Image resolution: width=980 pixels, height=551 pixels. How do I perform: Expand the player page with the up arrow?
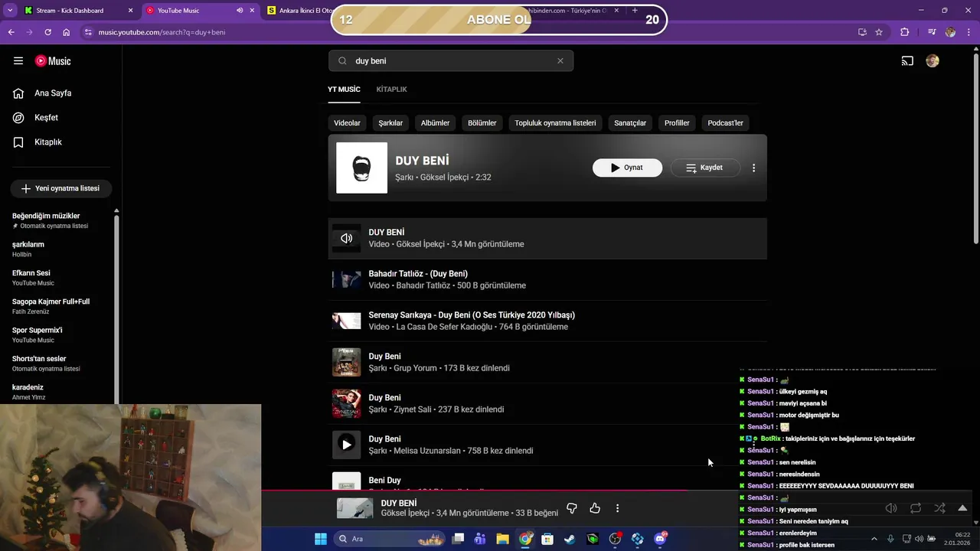(962, 508)
